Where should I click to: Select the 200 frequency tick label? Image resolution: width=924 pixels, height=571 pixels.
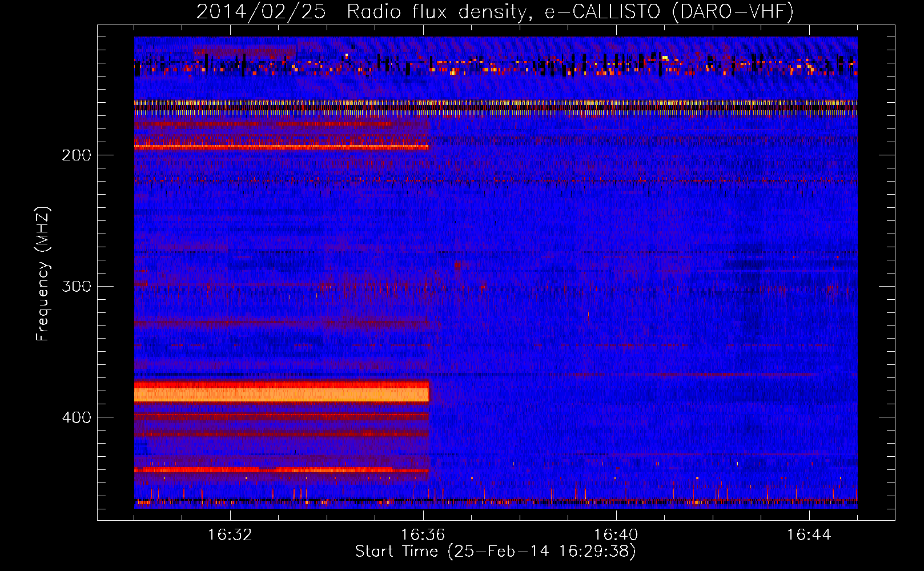click(77, 155)
